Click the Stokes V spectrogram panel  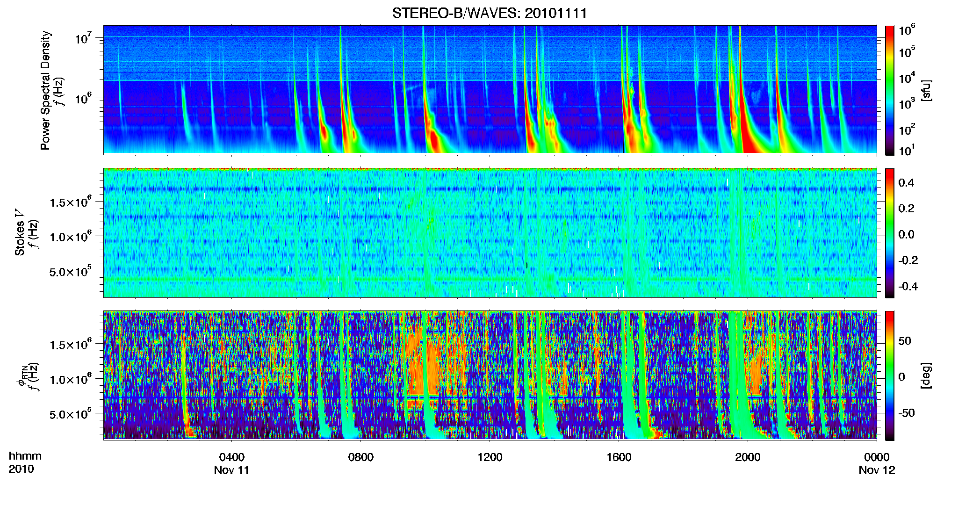pyautogui.click(x=490, y=233)
